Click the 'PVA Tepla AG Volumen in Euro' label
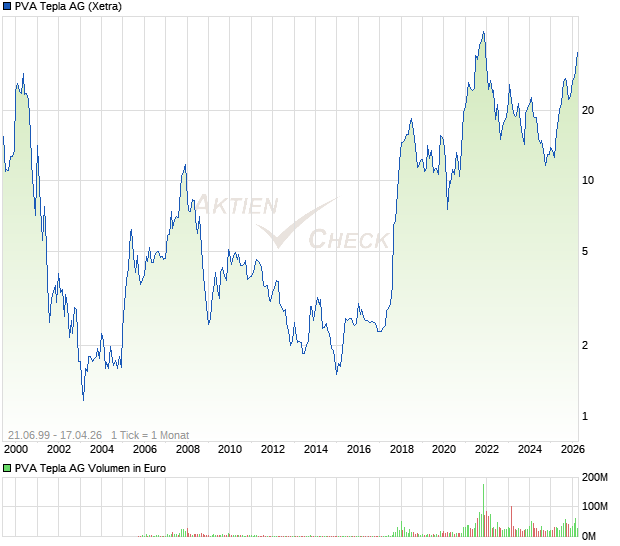Image resolution: width=620 pixels, height=546 pixels. coord(90,469)
